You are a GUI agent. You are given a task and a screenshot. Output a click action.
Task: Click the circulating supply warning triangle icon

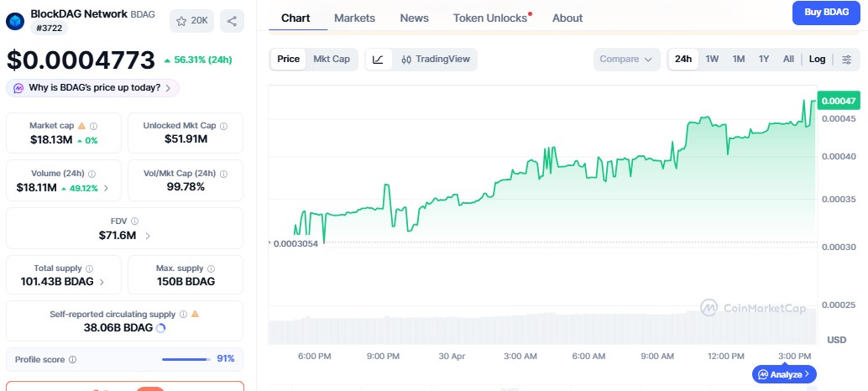click(195, 314)
